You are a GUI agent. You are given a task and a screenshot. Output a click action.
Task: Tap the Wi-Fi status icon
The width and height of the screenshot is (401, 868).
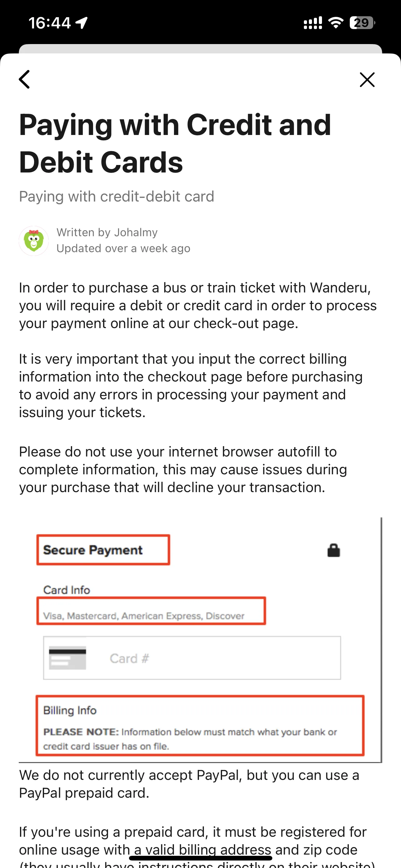[336, 23]
